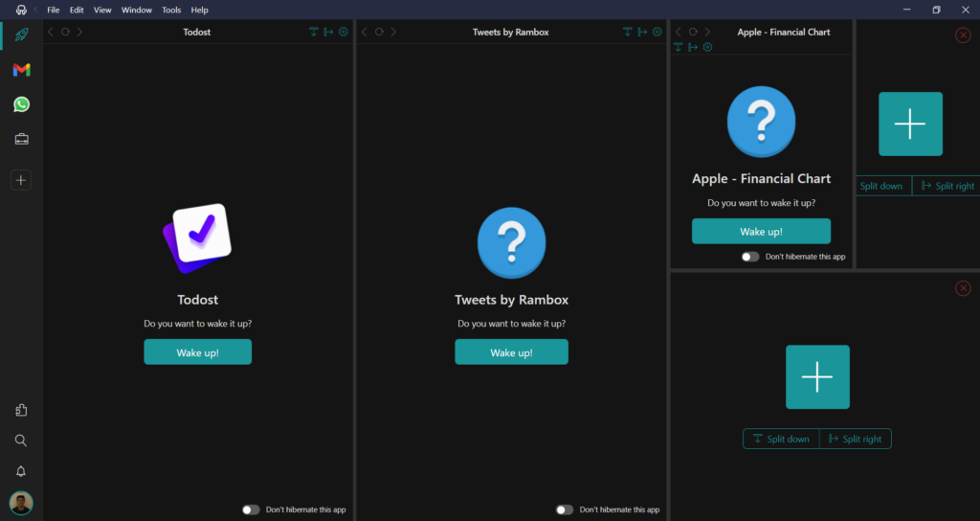Reload the Todost panel
Viewport: 980px width, 521px height.
pos(65,32)
